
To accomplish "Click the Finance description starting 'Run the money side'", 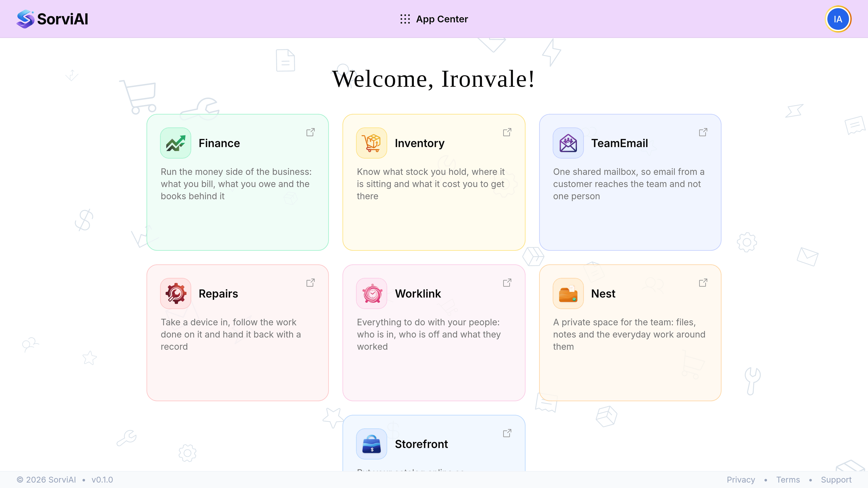I will pos(236,184).
